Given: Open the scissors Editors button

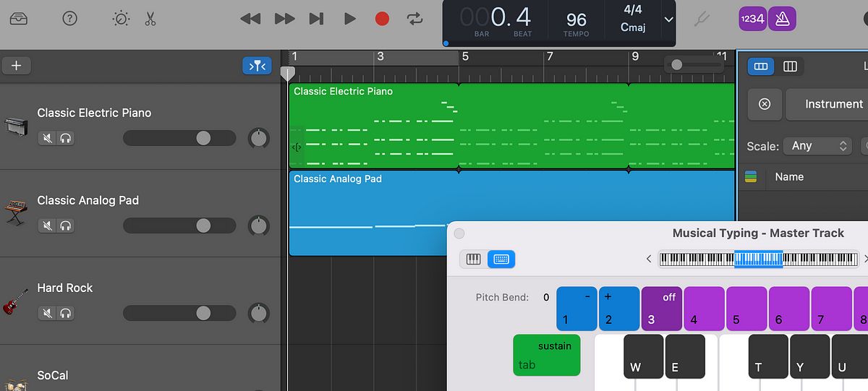Looking at the screenshot, I should (x=150, y=19).
